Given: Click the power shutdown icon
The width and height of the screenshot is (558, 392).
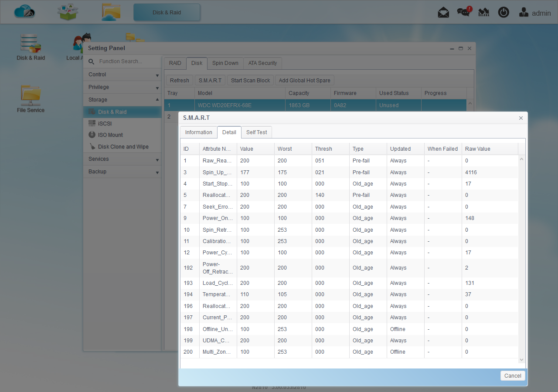Looking at the screenshot, I should point(504,12).
